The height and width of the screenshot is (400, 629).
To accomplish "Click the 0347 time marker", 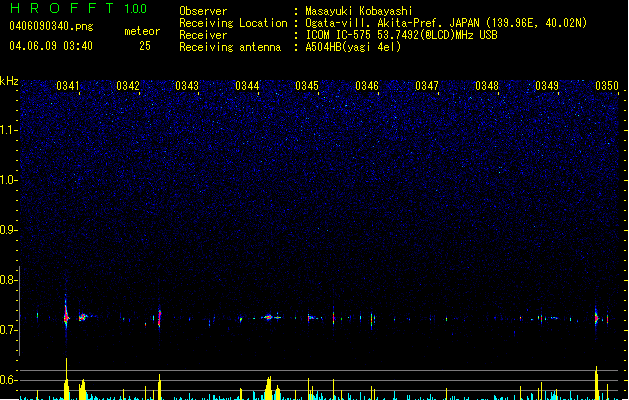I will click(427, 86).
